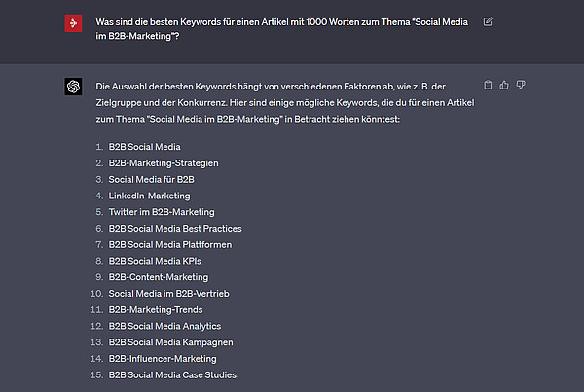The height and width of the screenshot is (392, 584).
Task: Select "B2B Social Media KPIs" entry
Action: (x=155, y=261)
